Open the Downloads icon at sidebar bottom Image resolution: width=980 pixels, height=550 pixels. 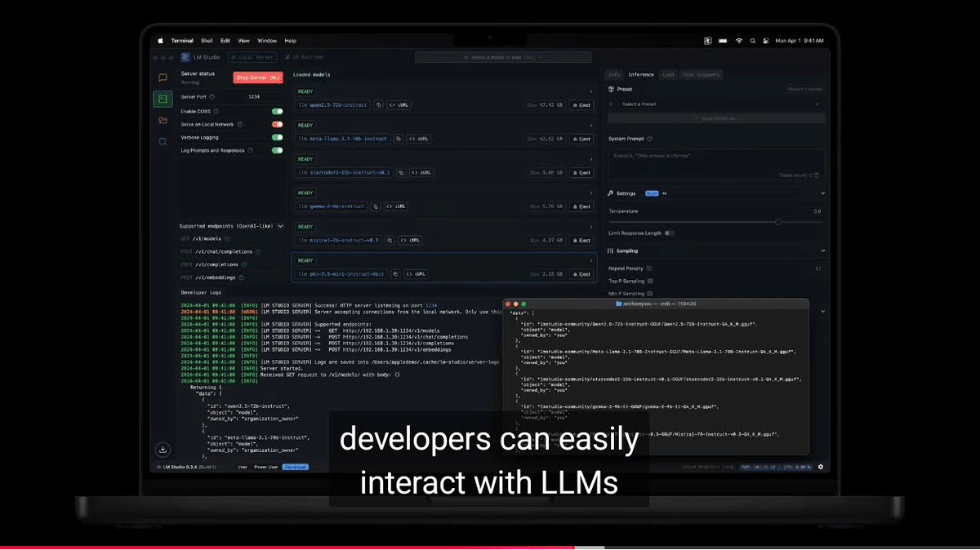pos(163,449)
